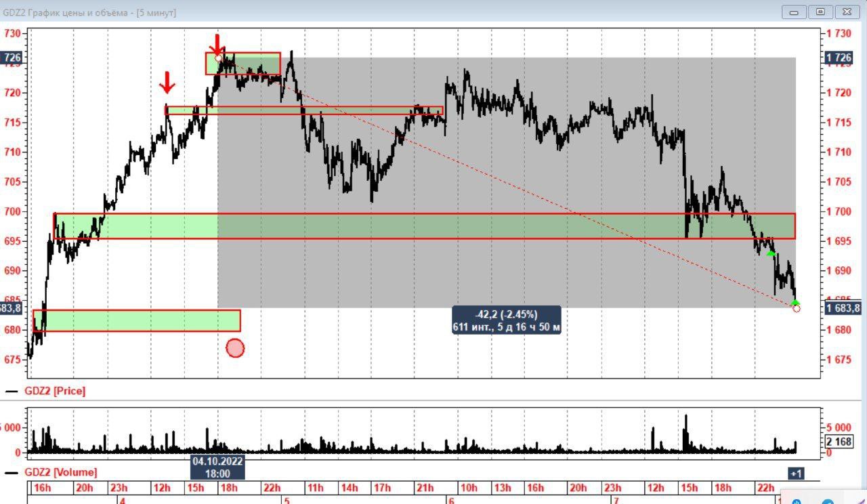Click the green triangle marker at trend line end
Image resolution: width=867 pixels, height=504 pixels.
[x=795, y=302]
